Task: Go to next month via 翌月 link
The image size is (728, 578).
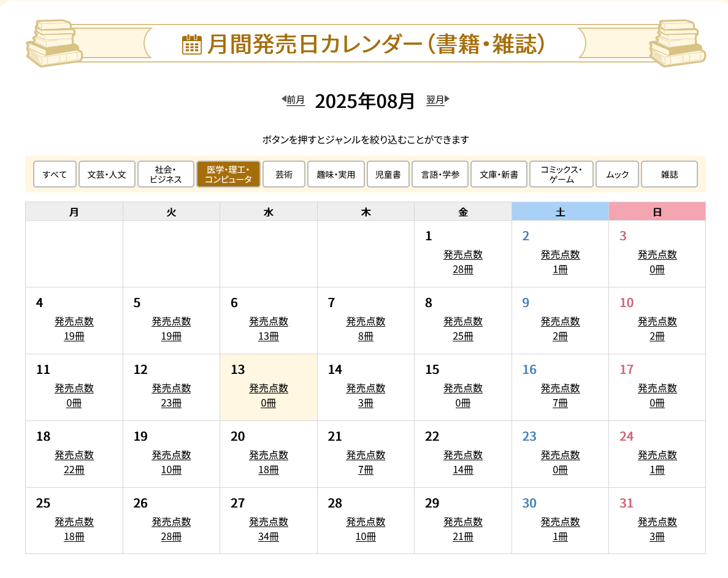Action: pyautogui.click(x=435, y=100)
